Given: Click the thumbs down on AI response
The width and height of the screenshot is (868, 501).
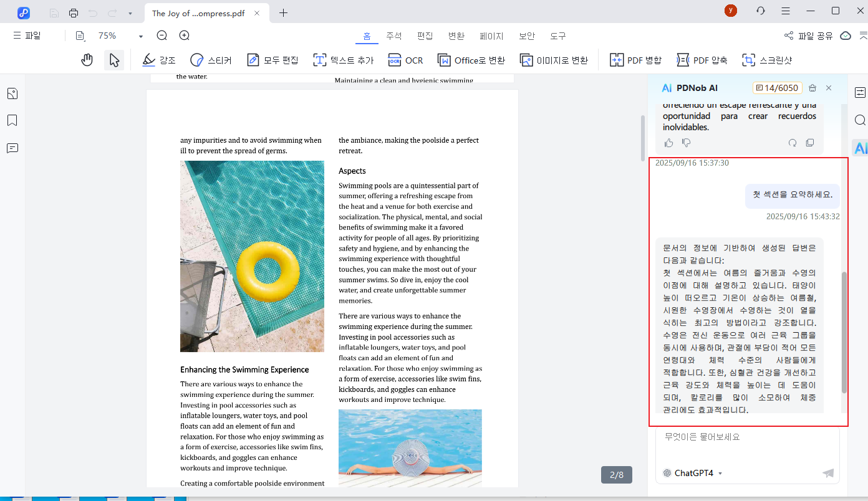Looking at the screenshot, I should click(687, 143).
